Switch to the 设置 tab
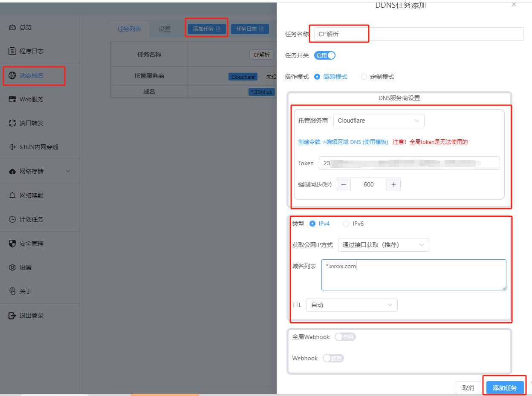532x396 pixels. (x=165, y=29)
